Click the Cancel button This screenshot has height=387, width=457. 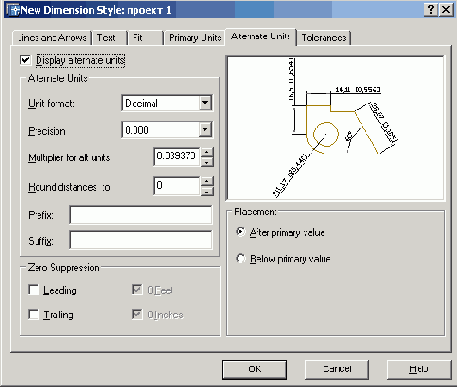[337, 369]
